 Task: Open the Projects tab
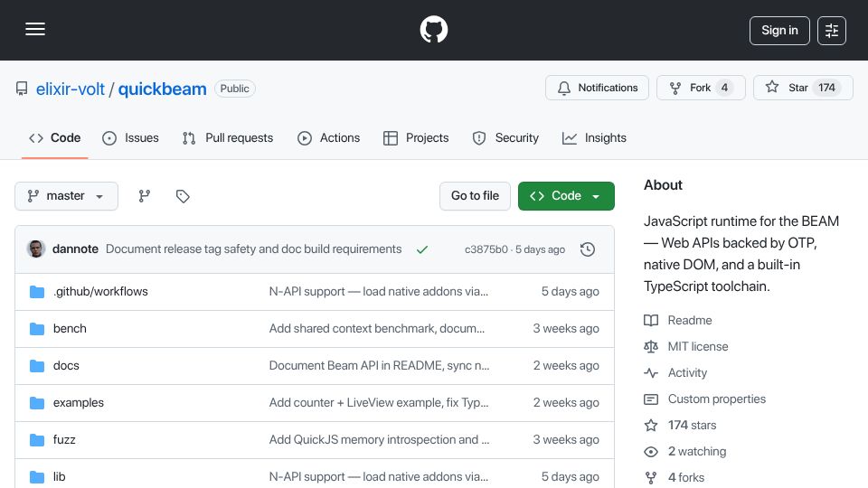(416, 137)
